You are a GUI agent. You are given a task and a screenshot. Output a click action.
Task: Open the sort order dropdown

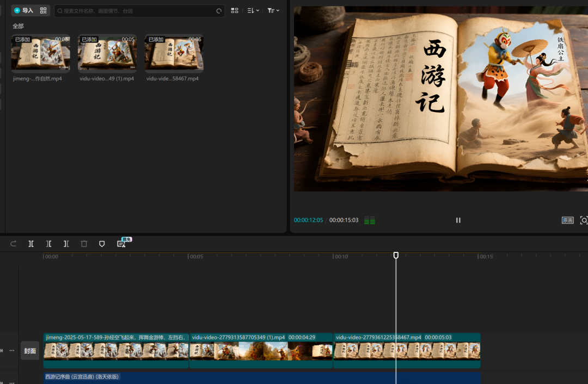[253, 10]
